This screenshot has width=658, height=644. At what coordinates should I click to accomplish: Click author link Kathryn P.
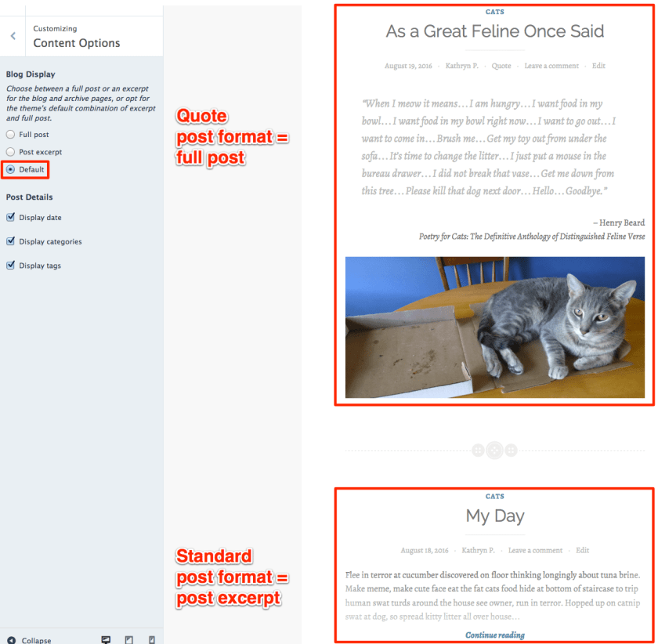click(x=461, y=66)
